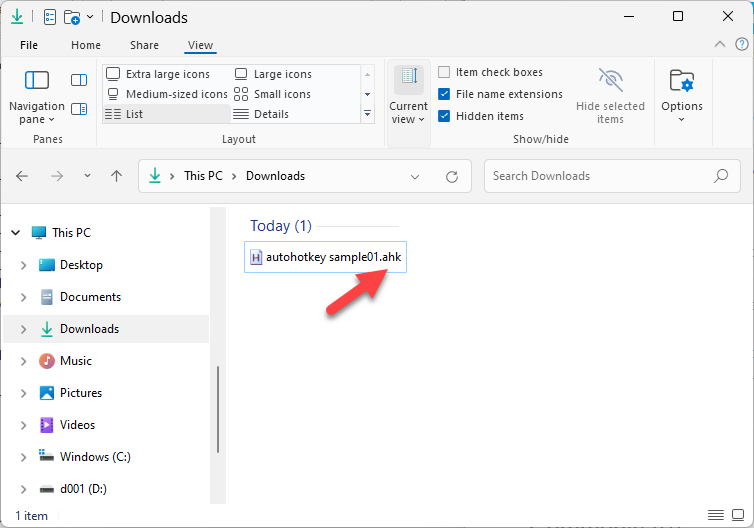Choose the Small icons layout
Screen dimensions: 754x528
point(273,94)
